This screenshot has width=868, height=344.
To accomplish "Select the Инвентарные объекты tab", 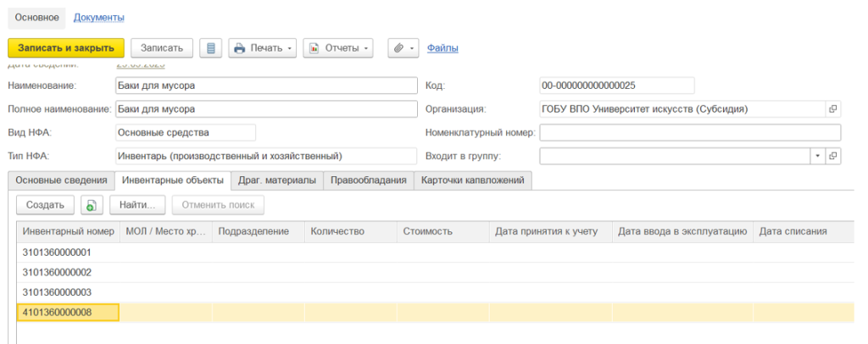I will point(173,180).
